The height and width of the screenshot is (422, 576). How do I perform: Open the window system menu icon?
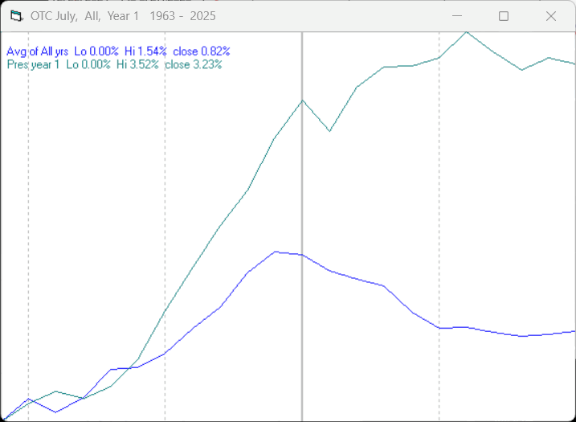[x=16, y=16]
